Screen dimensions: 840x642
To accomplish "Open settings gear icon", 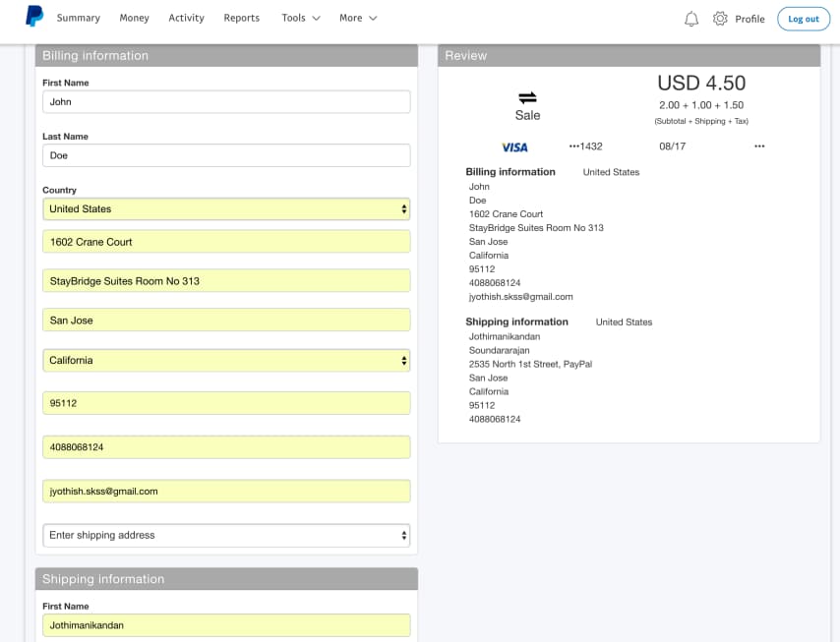I will 720,19.
